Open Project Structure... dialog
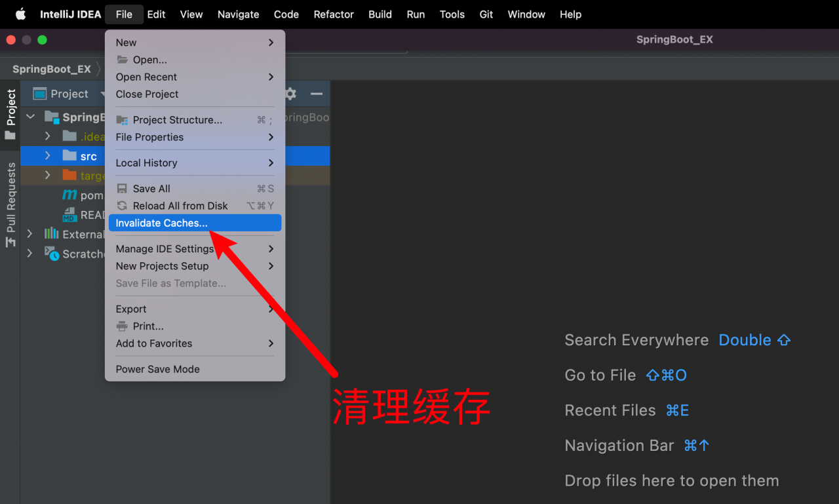839x504 pixels. click(195, 120)
